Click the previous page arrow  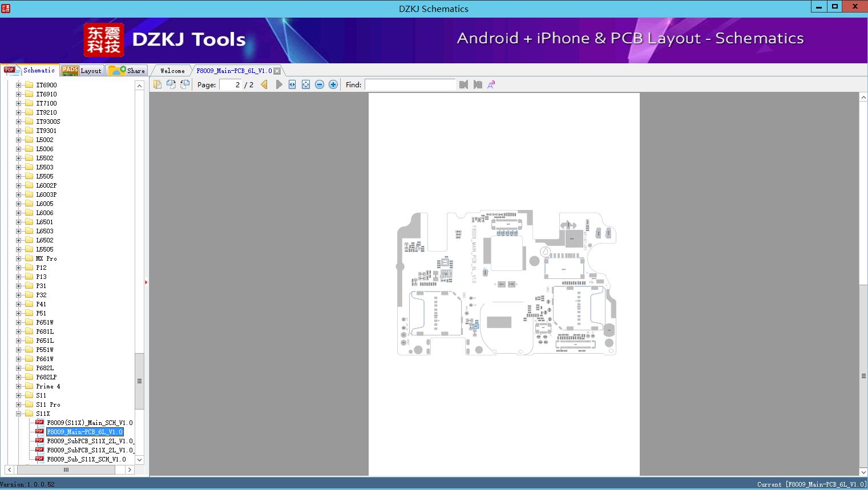[264, 84]
